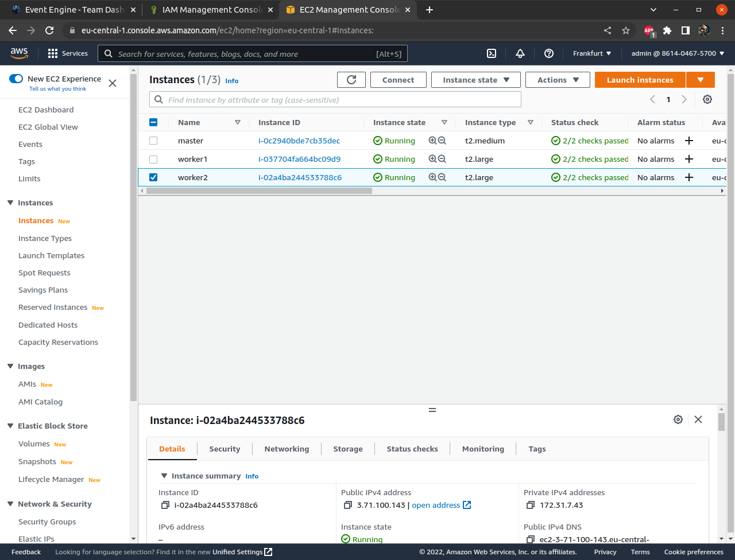The height and width of the screenshot is (560, 735).
Task: Reload the browser page
Action: point(49,30)
